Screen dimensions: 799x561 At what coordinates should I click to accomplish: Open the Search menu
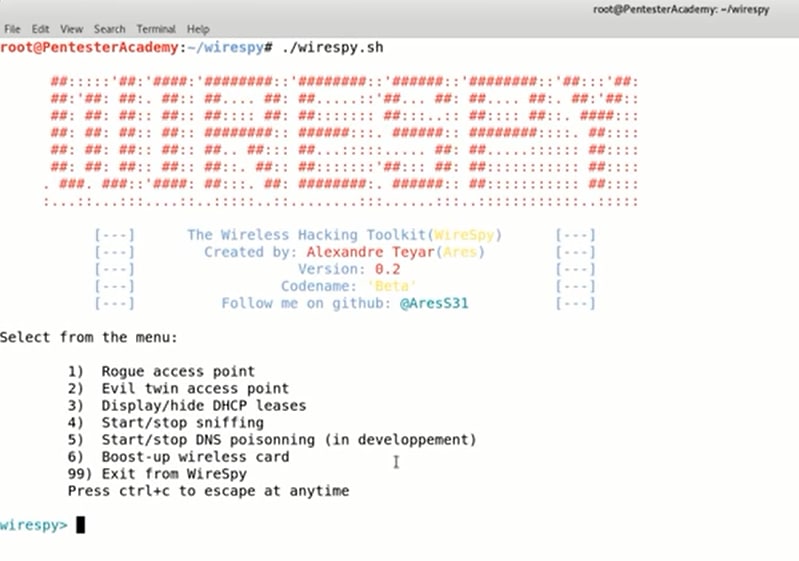tap(110, 29)
